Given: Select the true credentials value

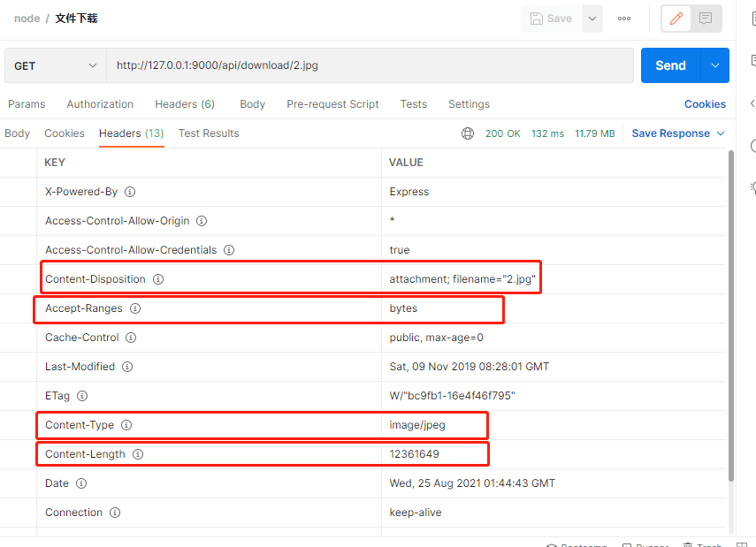Looking at the screenshot, I should coord(399,250).
